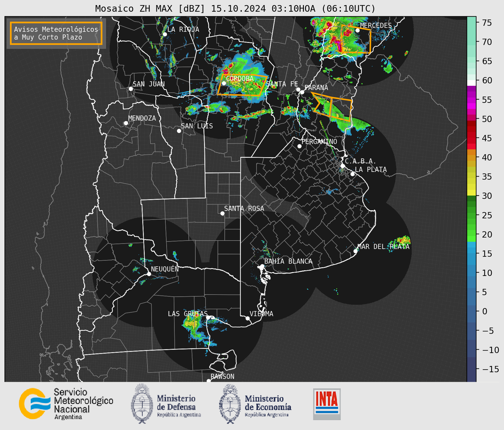Click the NEUQUÉN city label
The height and width of the screenshot is (430, 504).
[x=165, y=269]
